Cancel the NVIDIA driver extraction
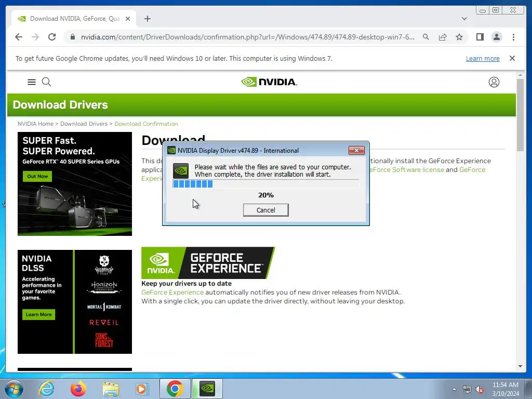This screenshot has height=399, width=532. pos(265,210)
